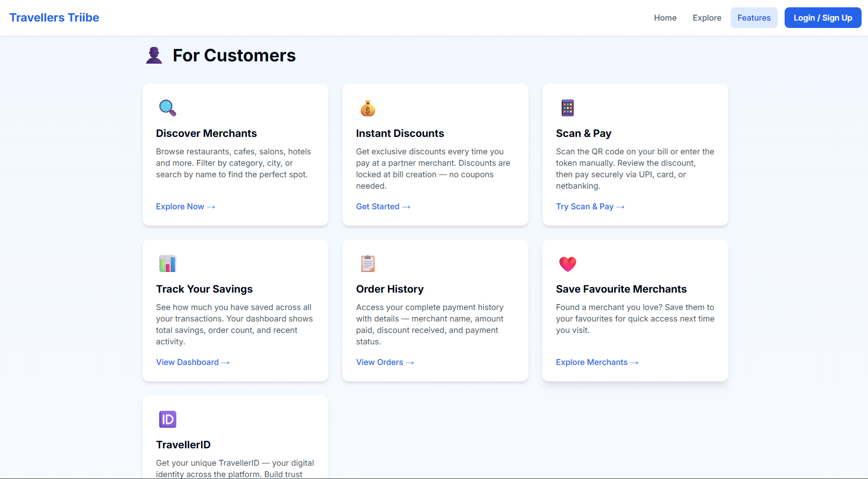Click the person icon beside For Customers
The width and height of the screenshot is (868, 479).
[154, 55]
